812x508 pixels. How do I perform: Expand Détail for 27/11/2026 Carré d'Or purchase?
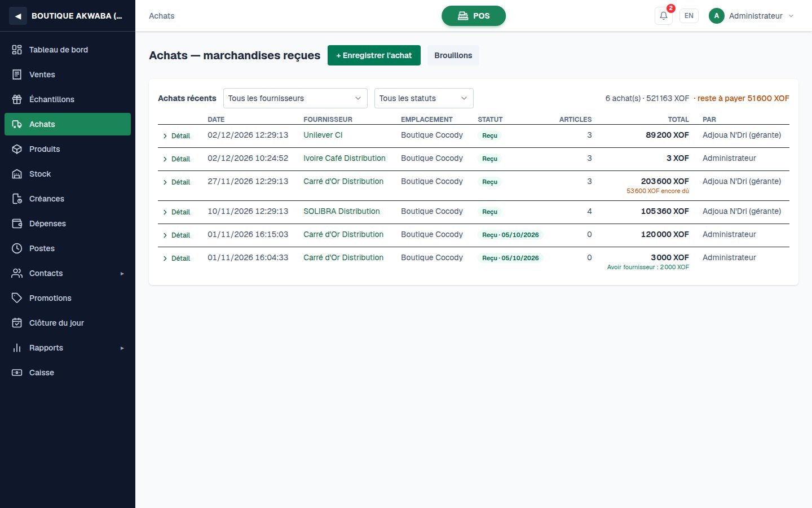point(176,182)
